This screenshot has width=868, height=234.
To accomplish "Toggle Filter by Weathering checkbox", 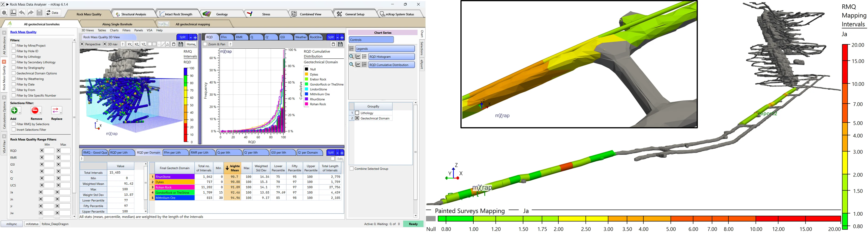I will [13, 79].
